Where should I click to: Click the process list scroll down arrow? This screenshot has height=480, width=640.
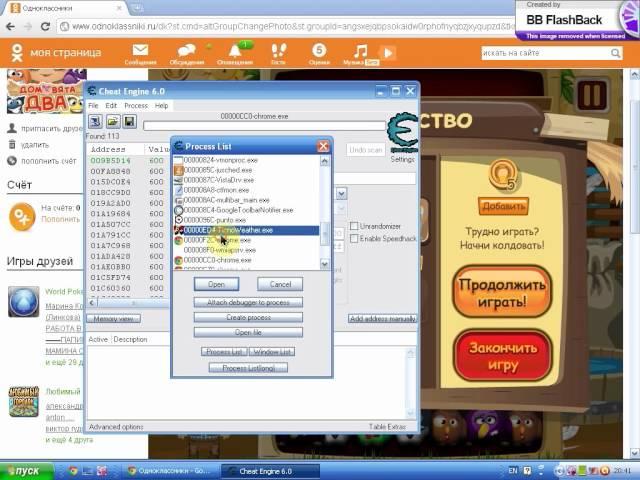pos(324,264)
